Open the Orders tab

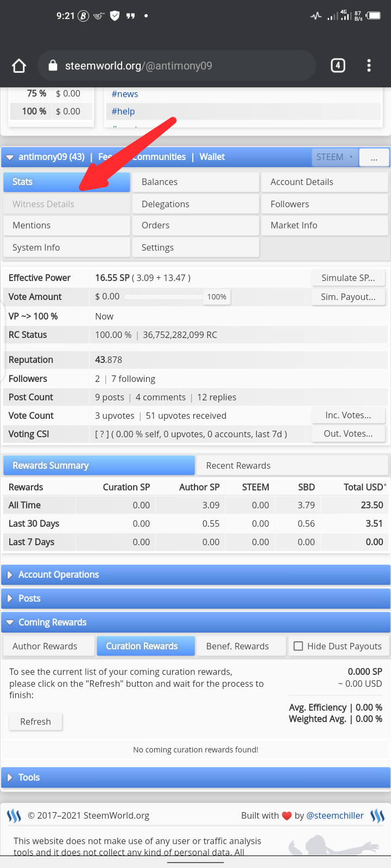[x=195, y=225]
